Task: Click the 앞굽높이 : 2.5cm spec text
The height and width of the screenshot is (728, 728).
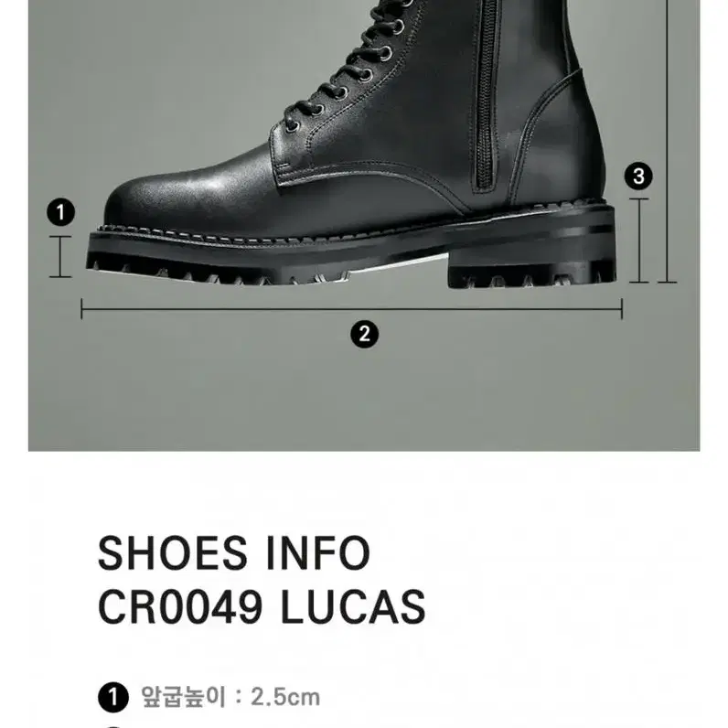Action: click(230, 697)
